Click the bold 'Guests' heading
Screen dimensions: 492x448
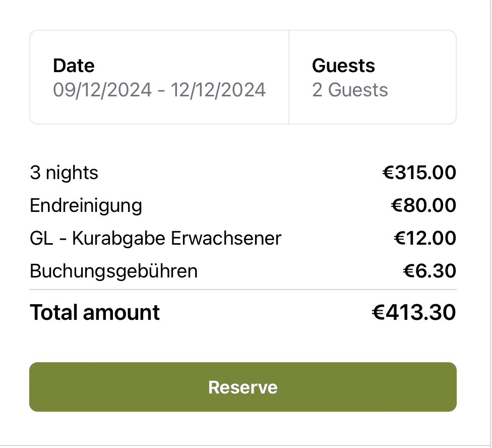pos(343,66)
